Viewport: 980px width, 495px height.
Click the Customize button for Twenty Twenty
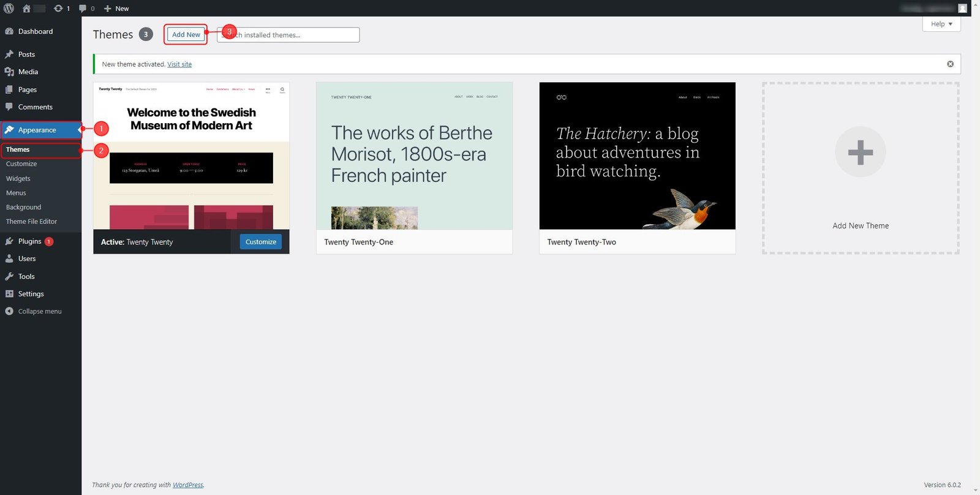261,242
